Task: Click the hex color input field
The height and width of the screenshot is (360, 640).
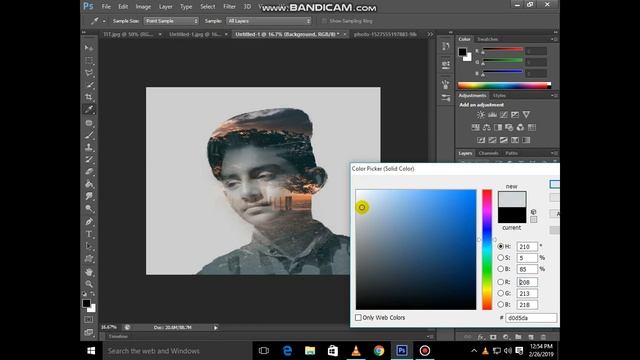Action: (x=531, y=318)
